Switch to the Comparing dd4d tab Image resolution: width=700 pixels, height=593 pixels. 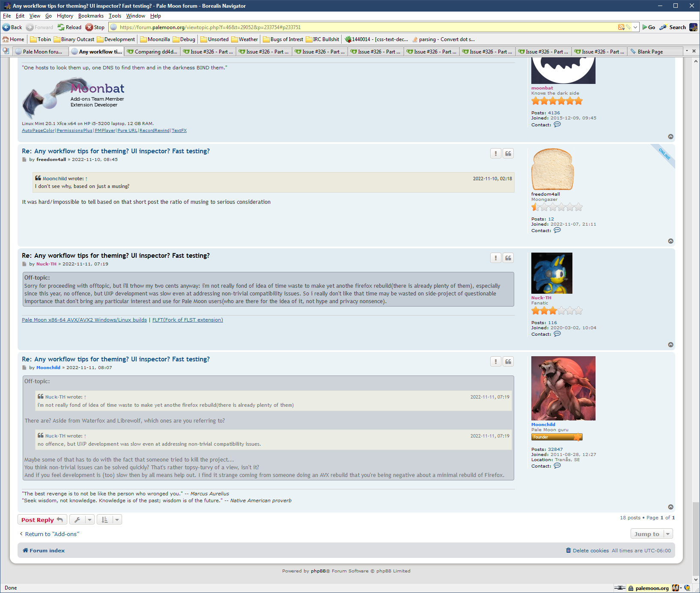152,51
